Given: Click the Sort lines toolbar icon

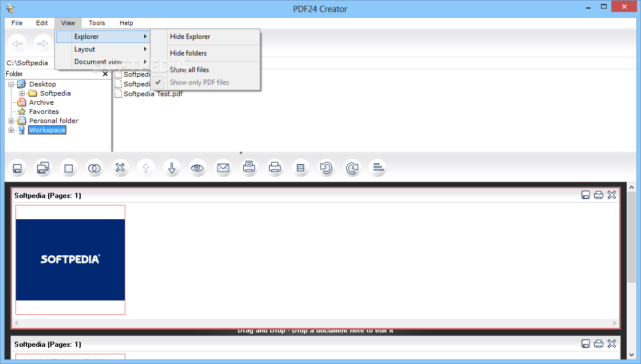Looking at the screenshot, I should (378, 168).
